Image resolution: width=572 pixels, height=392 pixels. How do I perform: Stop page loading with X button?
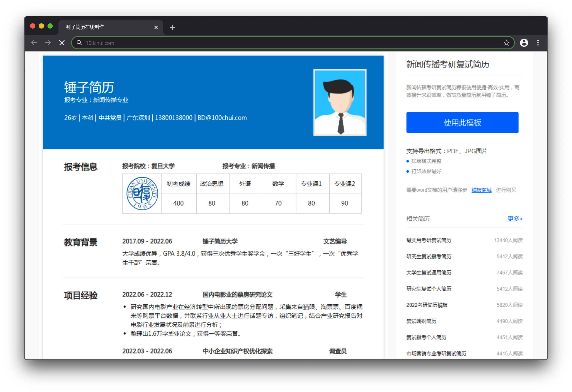pos(62,43)
